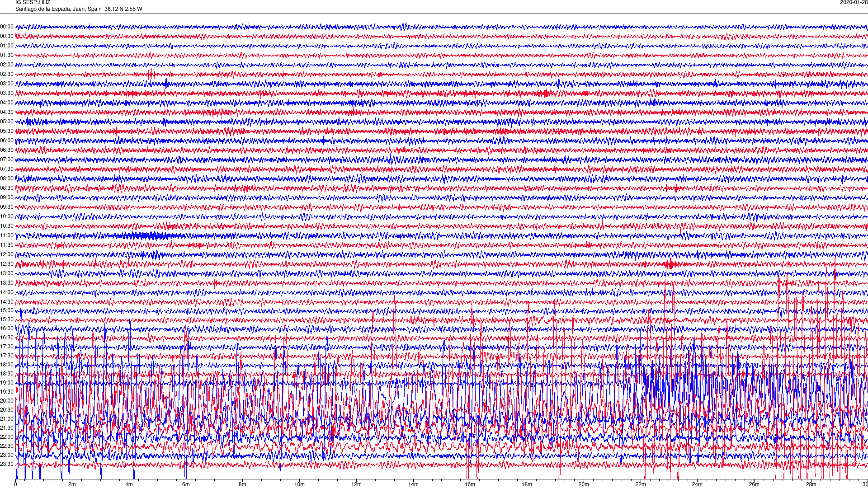Click the 18m time axis tick
868x488 pixels.
click(x=527, y=484)
